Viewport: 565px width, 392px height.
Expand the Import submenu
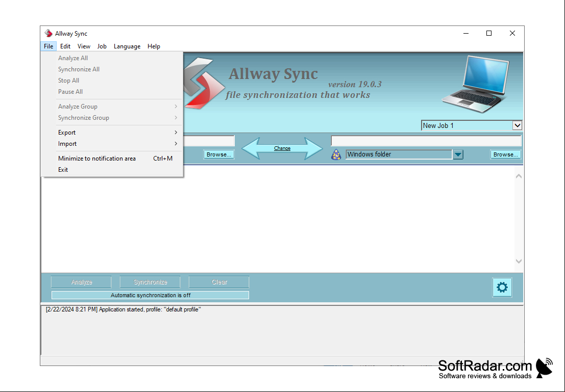pos(112,143)
